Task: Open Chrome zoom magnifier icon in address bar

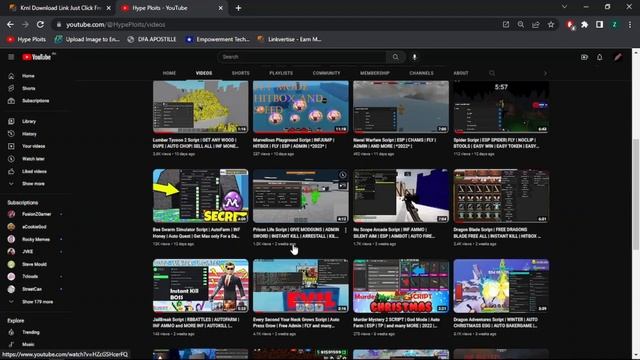Action: pyautogui.click(x=521, y=24)
